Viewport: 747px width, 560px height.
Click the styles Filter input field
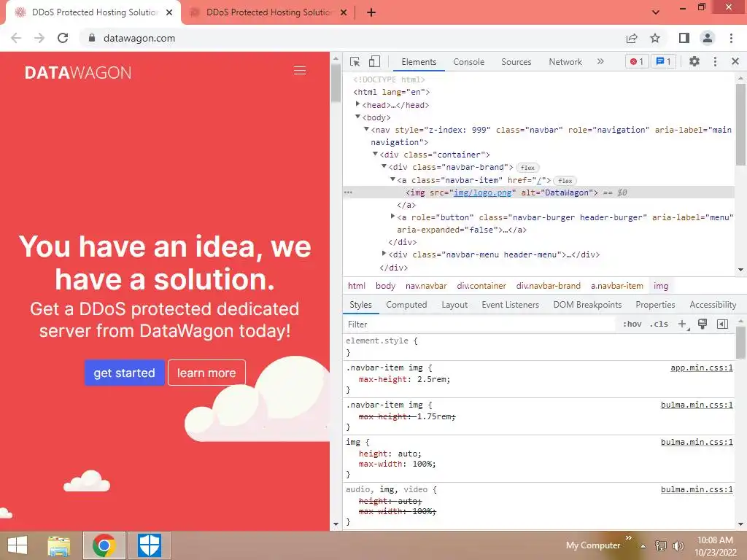point(479,324)
